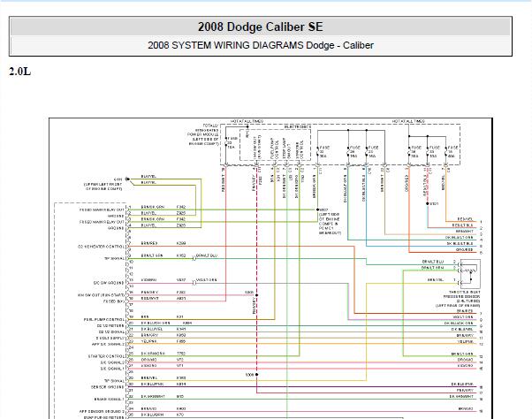Click the "TOTALLY INTEGRATED POWER MODULE" label

pos(203,134)
